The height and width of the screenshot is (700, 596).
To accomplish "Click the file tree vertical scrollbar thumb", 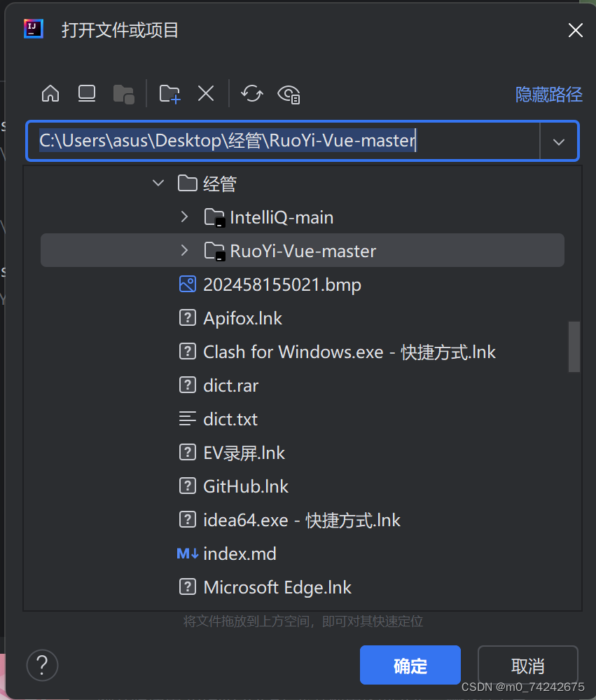I will tap(574, 346).
